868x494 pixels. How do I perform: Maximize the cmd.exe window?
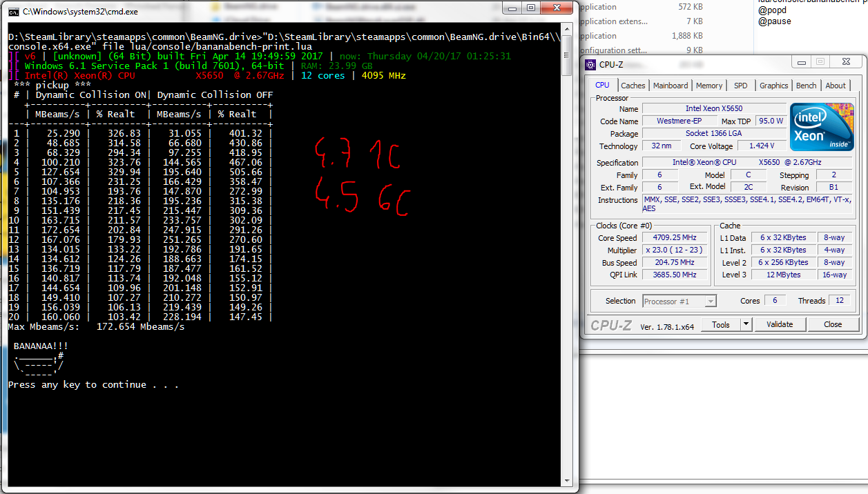coord(530,8)
